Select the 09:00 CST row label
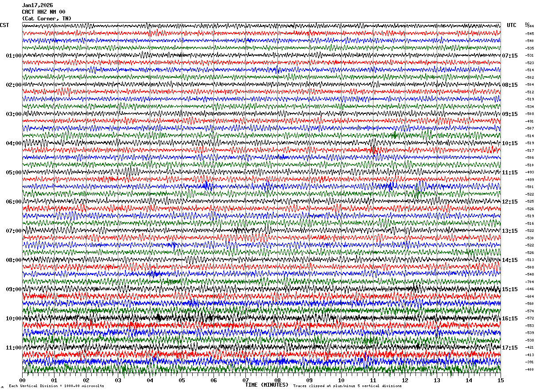Viewport: 536px width, 392px height. tap(13, 289)
